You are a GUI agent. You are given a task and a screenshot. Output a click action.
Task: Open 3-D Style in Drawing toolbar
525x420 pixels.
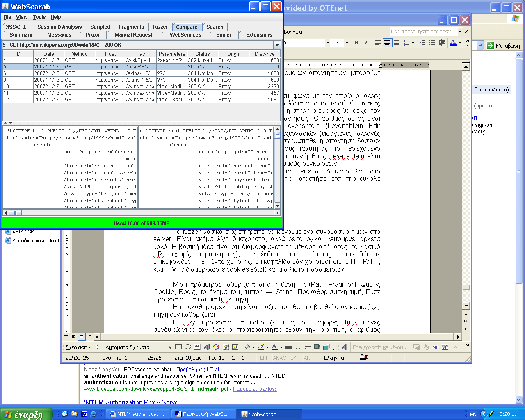pos(326,347)
